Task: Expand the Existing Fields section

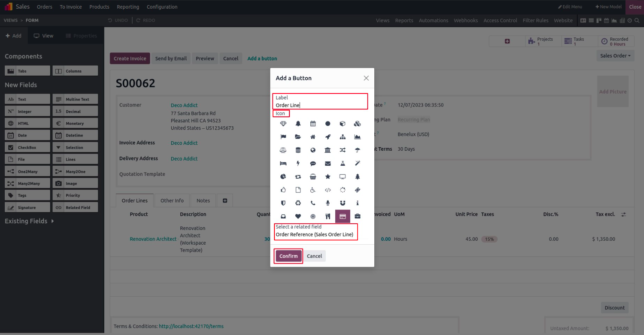Action: pos(29,221)
